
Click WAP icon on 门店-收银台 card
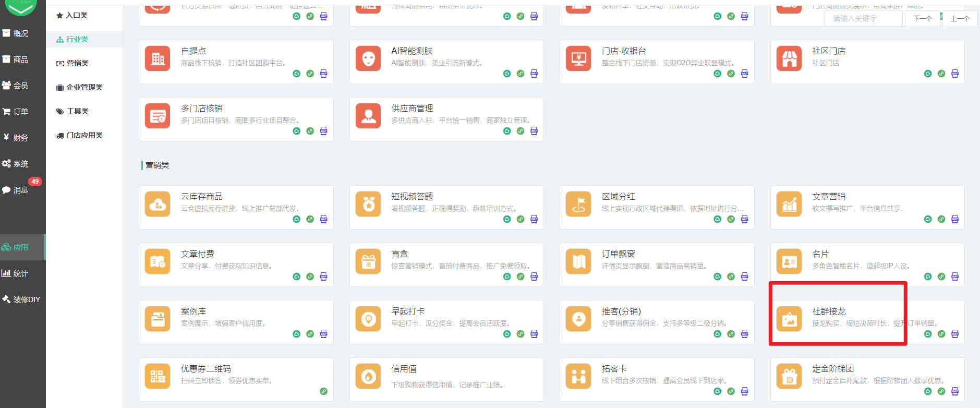pos(744,74)
